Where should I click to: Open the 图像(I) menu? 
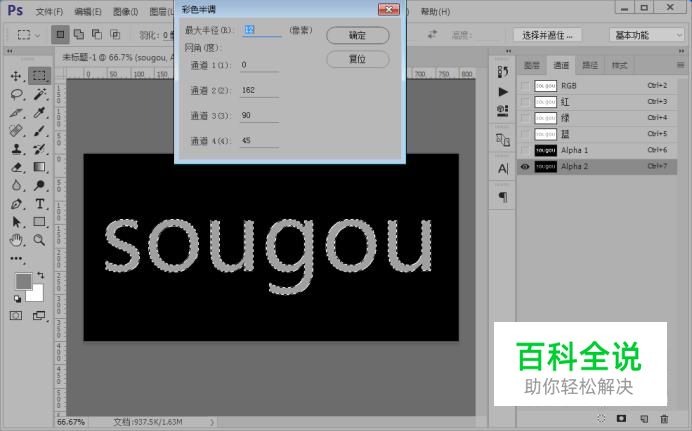coord(125,11)
